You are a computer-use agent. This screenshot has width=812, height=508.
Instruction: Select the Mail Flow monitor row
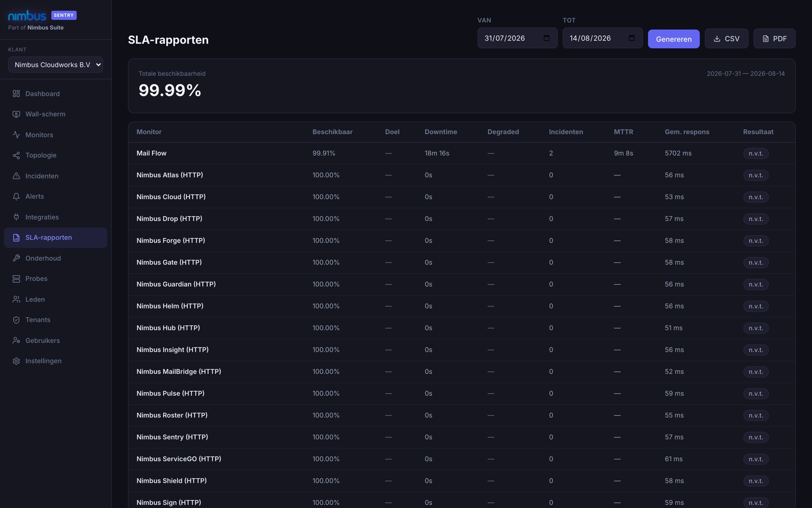tap(462, 153)
